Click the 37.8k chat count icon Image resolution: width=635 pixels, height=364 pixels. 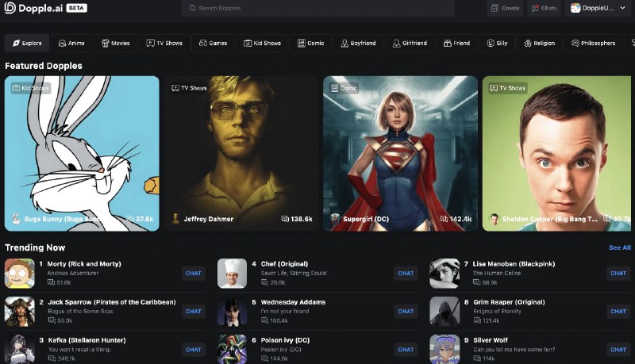[130, 219]
